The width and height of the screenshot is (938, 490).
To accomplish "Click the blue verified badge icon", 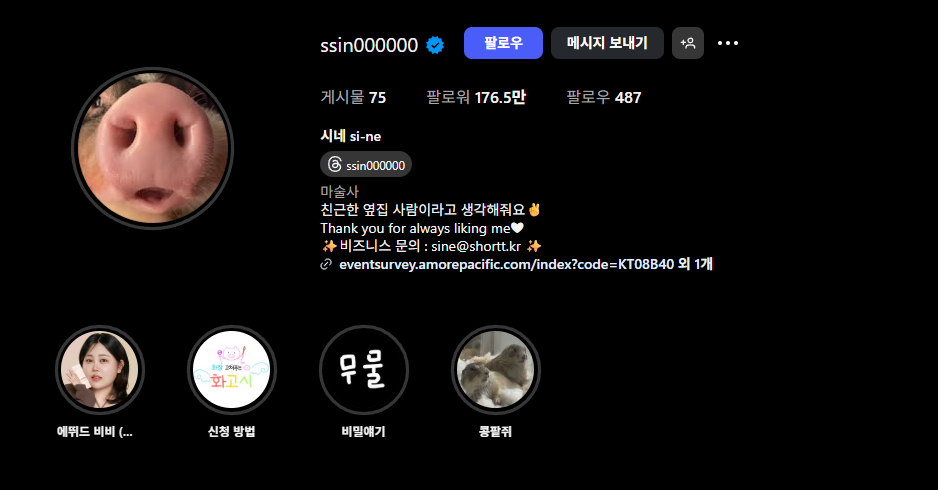I will coord(435,45).
